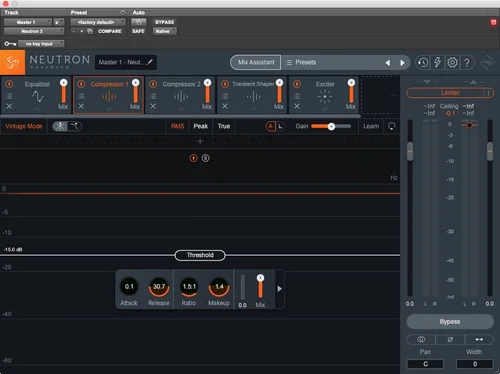Switch the Vintage Mode toggle

click(x=67, y=126)
